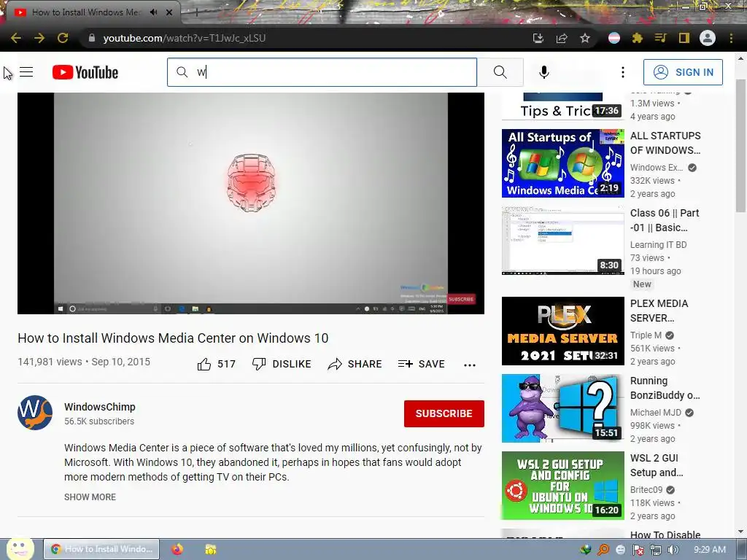Click SAVE to add to playlist

pos(422,365)
